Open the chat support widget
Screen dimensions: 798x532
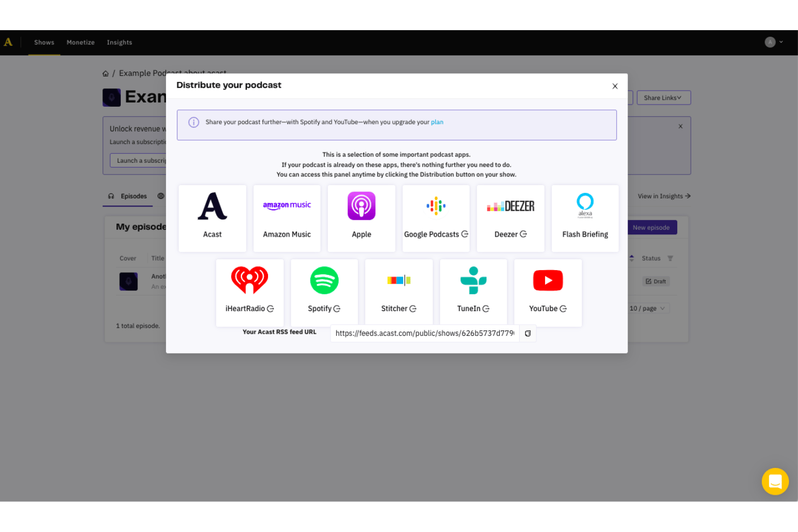point(775,481)
